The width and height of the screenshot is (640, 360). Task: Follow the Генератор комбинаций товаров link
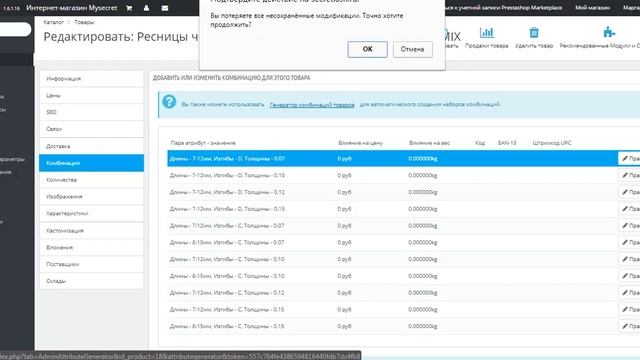point(312,104)
